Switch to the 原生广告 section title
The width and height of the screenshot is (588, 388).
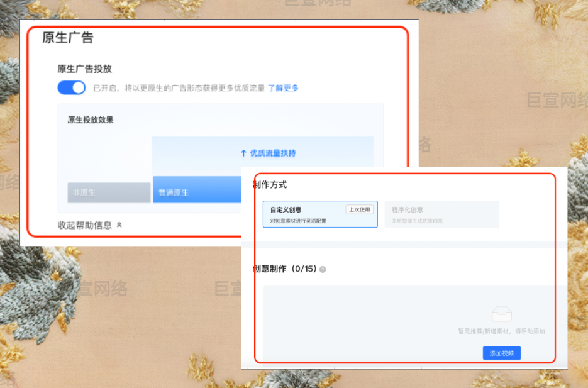click(60, 38)
